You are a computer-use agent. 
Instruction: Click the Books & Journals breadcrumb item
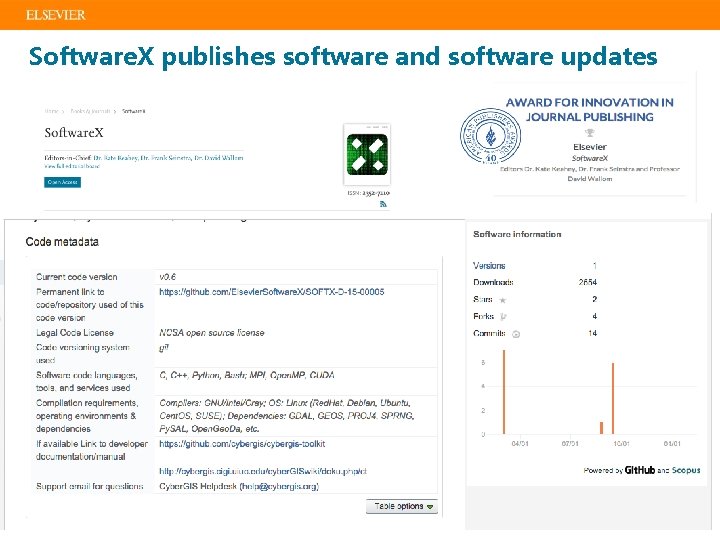tap(90, 111)
